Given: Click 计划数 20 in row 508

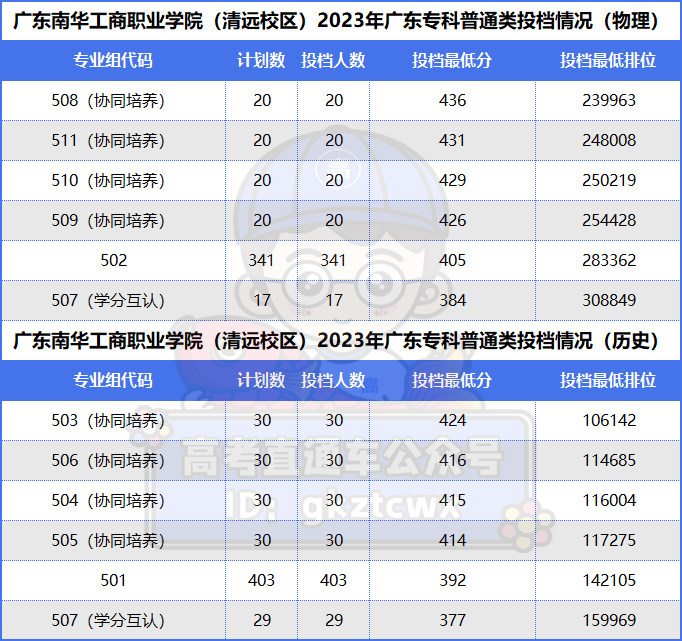Looking at the screenshot, I should click(262, 100).
